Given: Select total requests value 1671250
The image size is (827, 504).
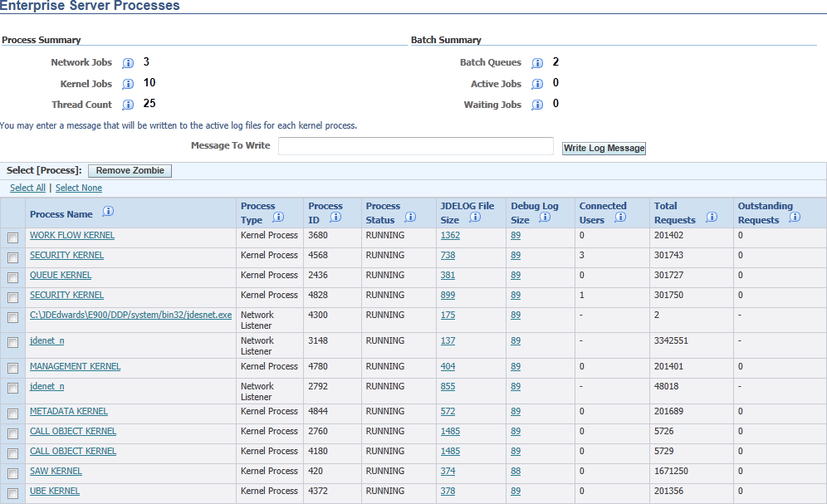Looking at the screenshot, I should point(671,472).
